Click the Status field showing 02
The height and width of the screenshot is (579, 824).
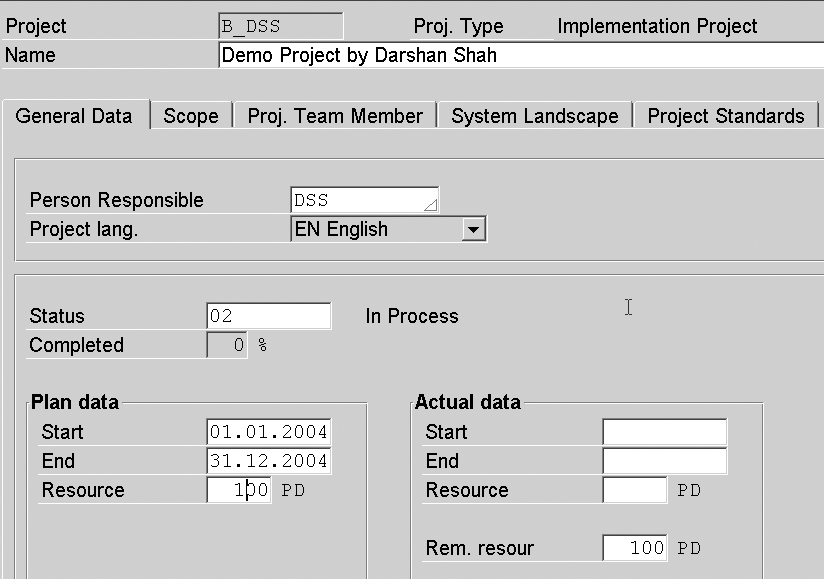tap(268, 316)
